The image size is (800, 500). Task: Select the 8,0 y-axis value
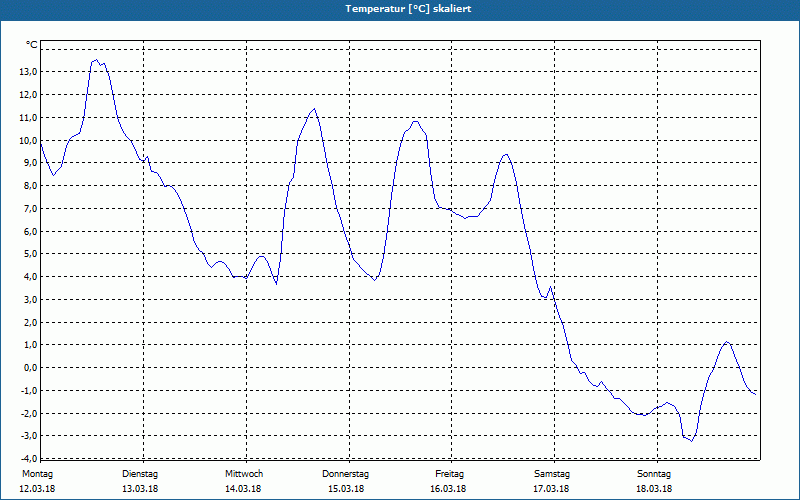pos(30,186)
